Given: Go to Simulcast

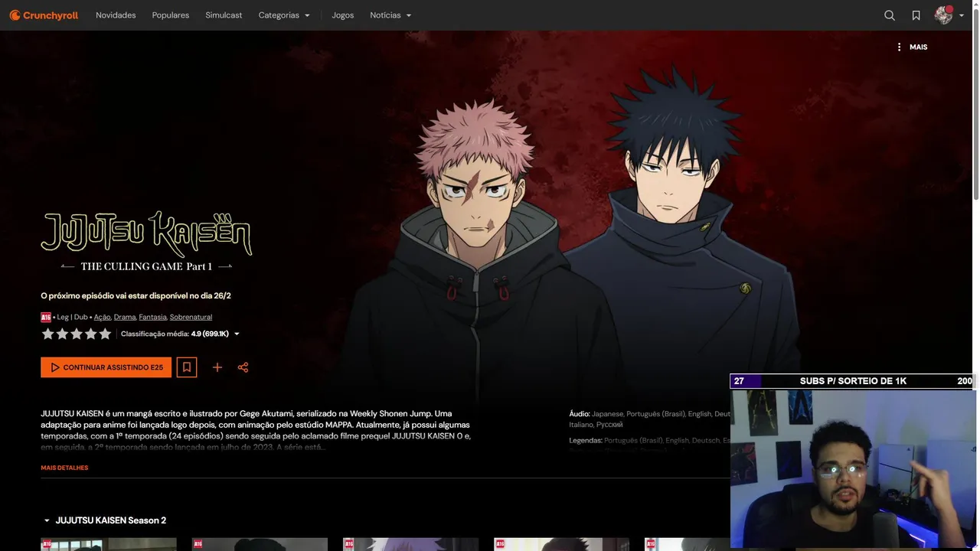Looking at the screenshot, I should pyautogui.click(x=224, y=15).
